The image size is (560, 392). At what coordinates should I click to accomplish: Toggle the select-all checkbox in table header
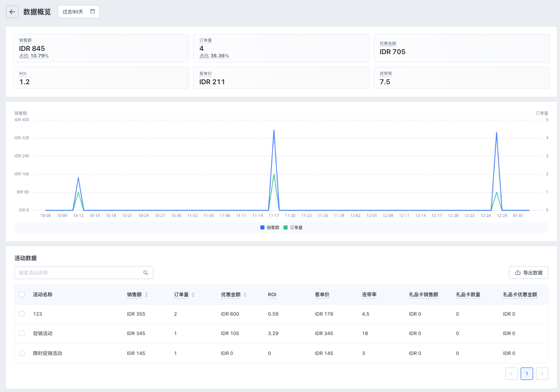(x=22, y=294)
